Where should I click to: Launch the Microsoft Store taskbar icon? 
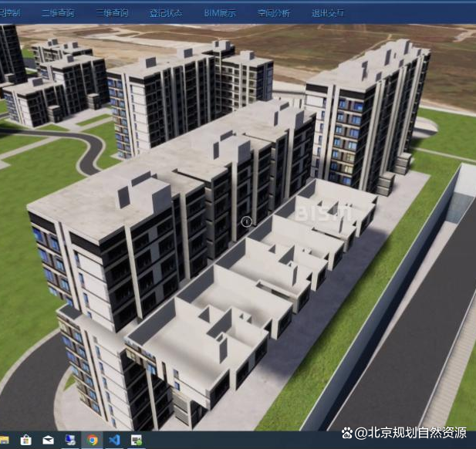26,441
